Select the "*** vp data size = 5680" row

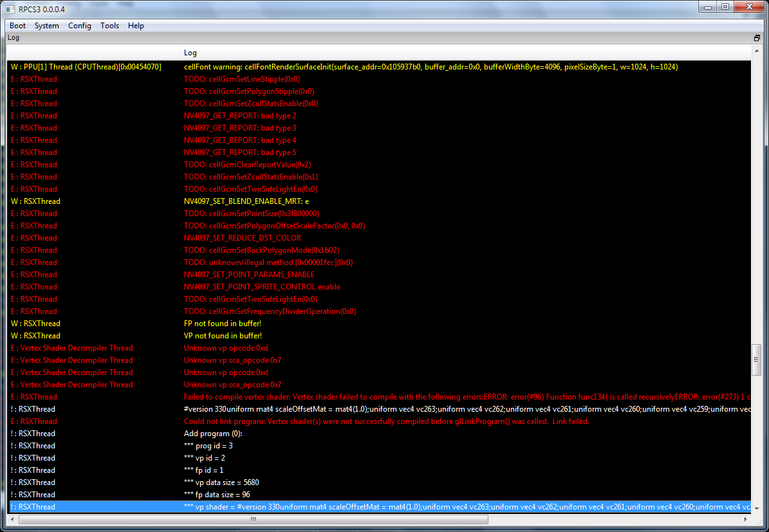pyautogui.click(x=221, y=482)
